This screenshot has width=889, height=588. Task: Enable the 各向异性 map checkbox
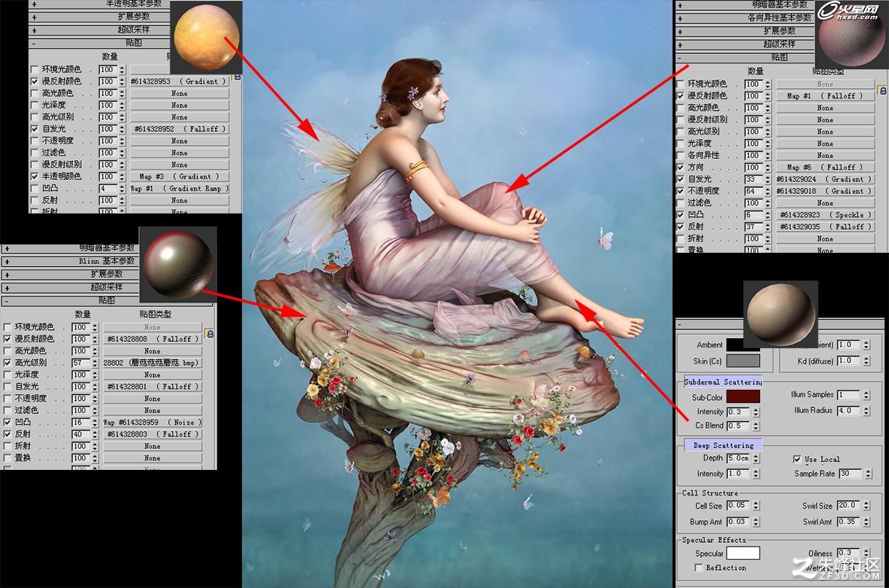click(x=680, y=155)
